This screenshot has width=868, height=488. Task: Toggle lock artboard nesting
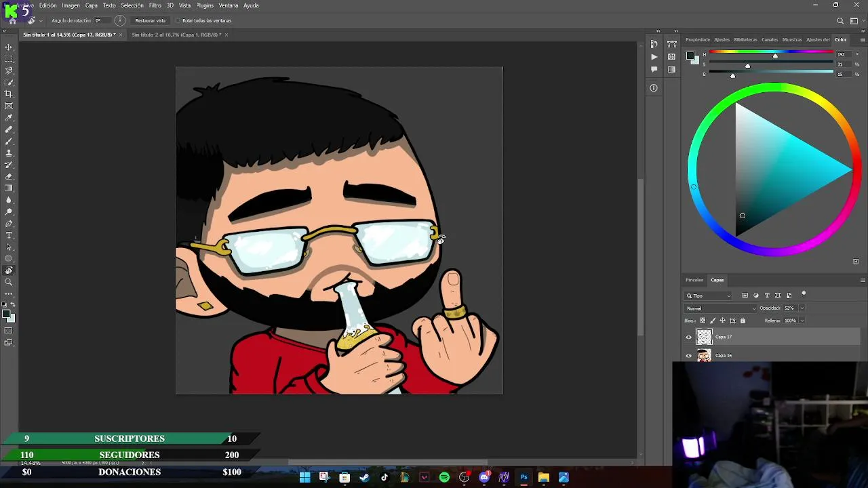(732, 321)
